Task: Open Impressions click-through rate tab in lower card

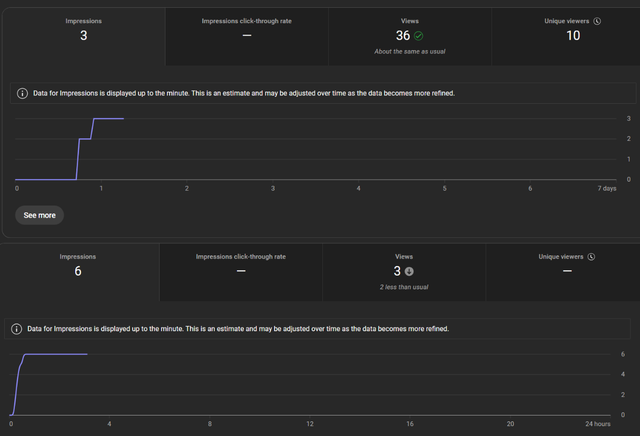Action: [x=241, y=272]
